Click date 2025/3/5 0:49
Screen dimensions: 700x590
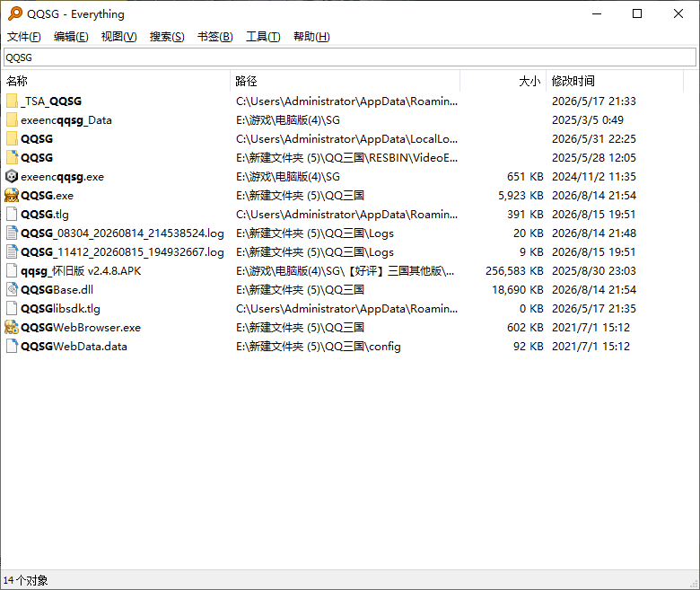click(x=588, y=120)
